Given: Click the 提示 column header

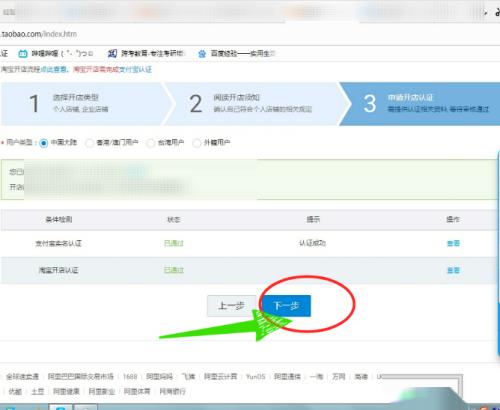Looking at the screenshot, I should (313, 220).
